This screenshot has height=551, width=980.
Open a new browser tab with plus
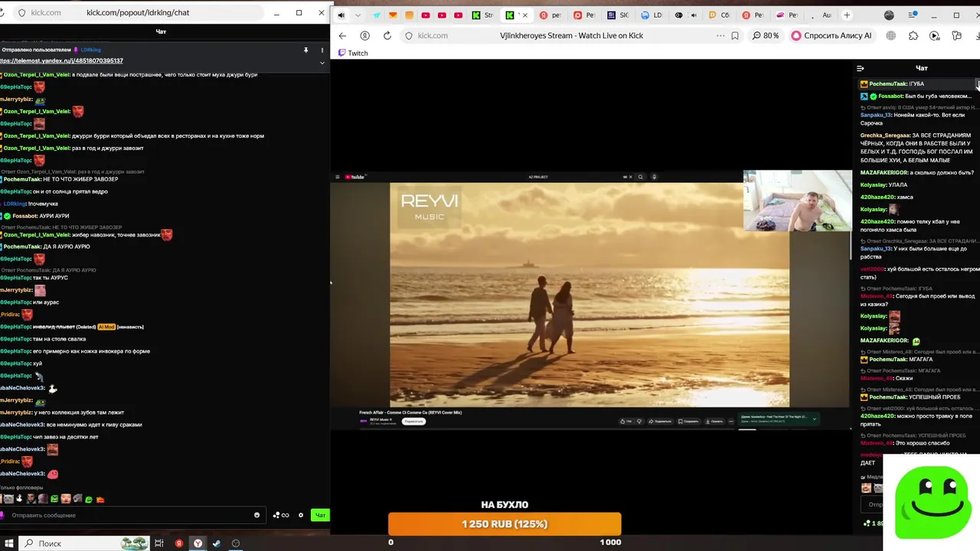point(847,15)
